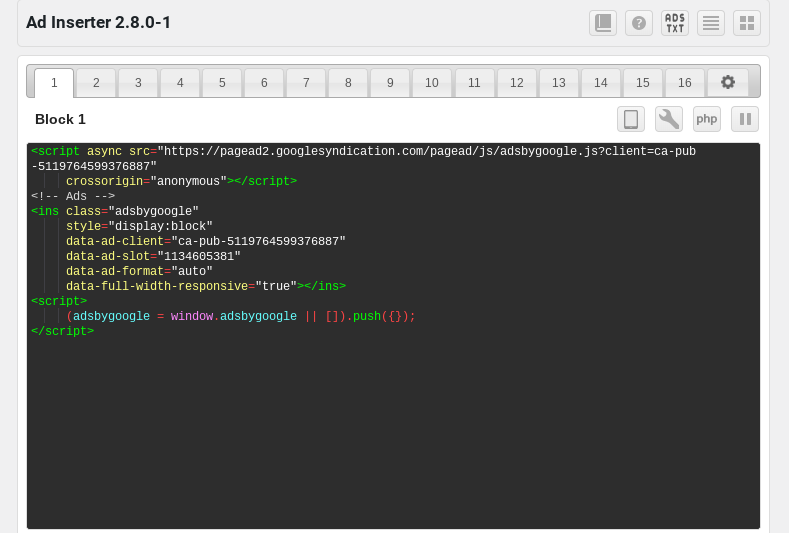Switch to block tab 13
This screenshot has height=533, width=789.
[559, 83]
